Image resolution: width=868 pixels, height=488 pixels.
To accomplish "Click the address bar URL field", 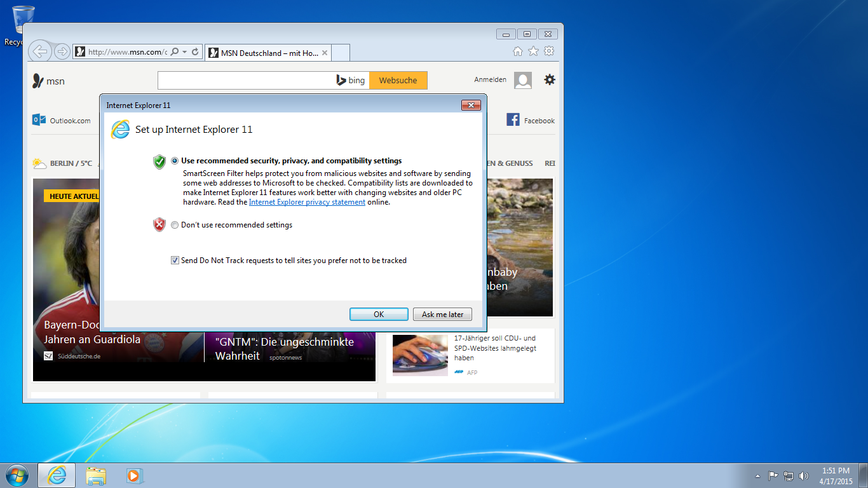I will point(127,52).
